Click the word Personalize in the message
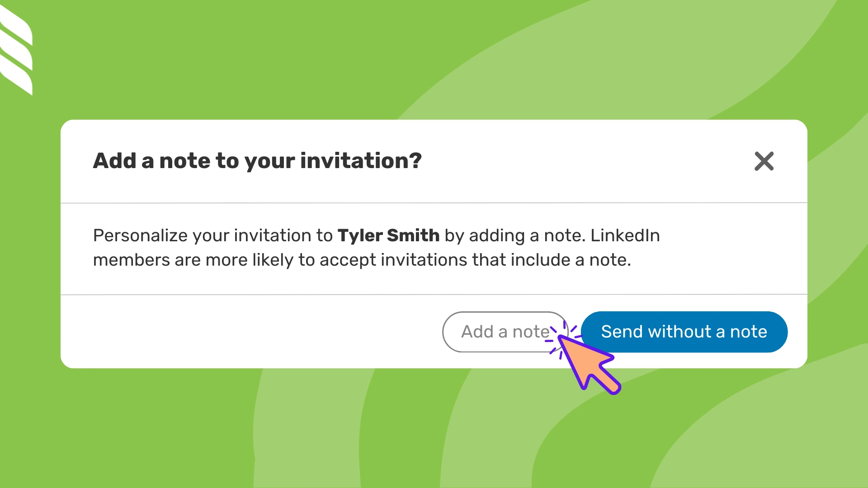The height and width of the screenshot is (488, 868). (140, 236)
